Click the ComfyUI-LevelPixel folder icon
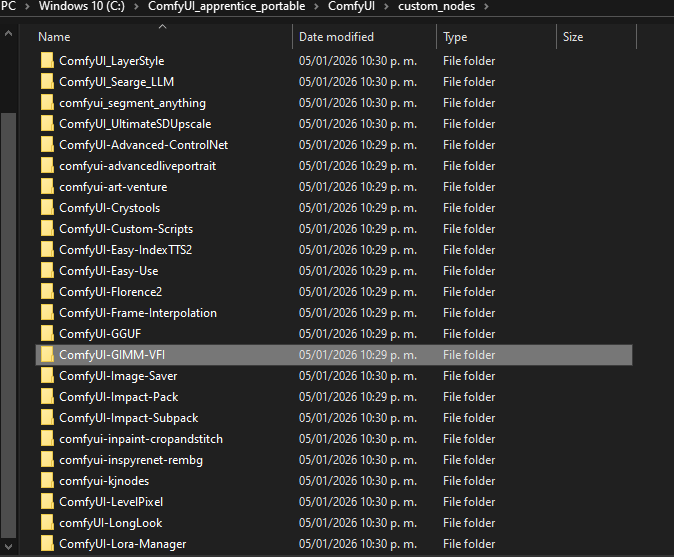 coord(47,502)
